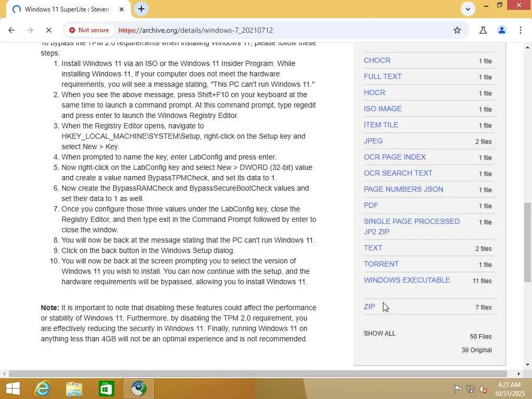Open the WINDOWS EXECUTABLE download option
Viewport: 532px width, 399px height.
point(407,280)
